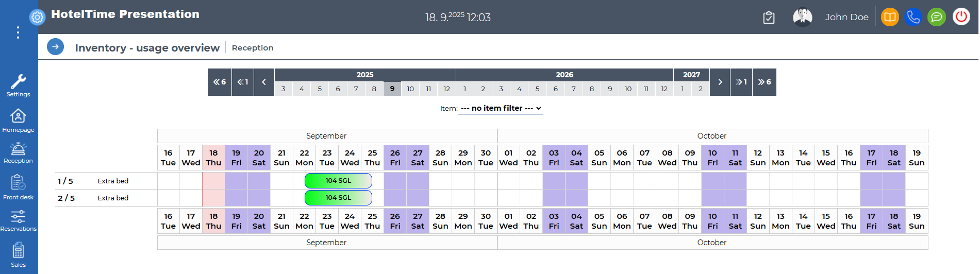Open 104 SGL booking on first Extra bed
This screenshot has height=274, width=980.
338,181
